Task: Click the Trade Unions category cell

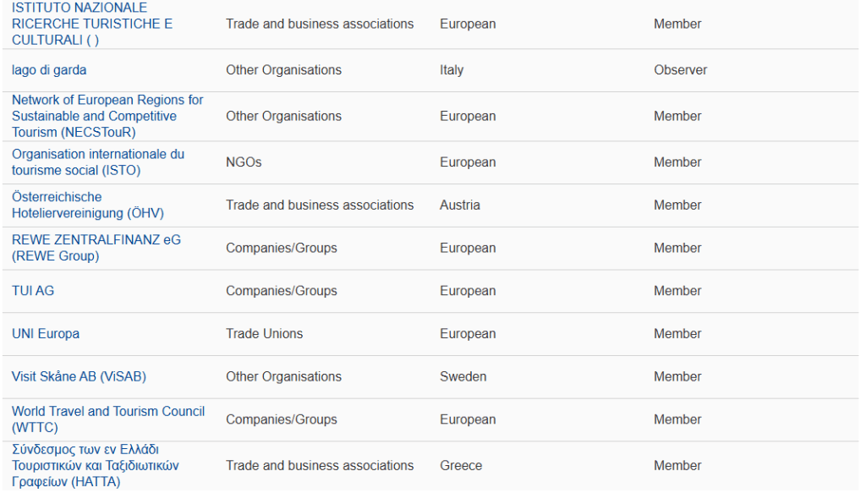Action: (264, 334)
